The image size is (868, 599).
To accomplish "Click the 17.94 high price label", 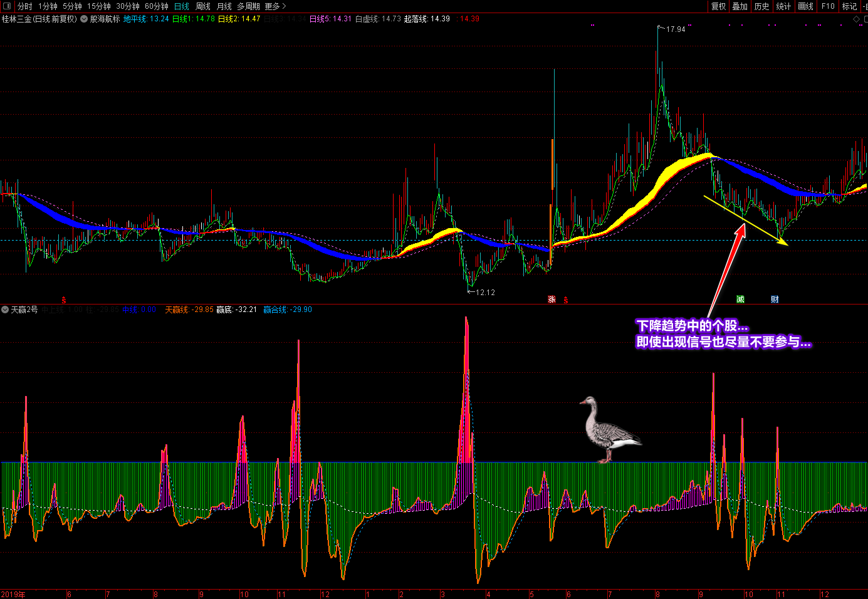I will [675, 29].
